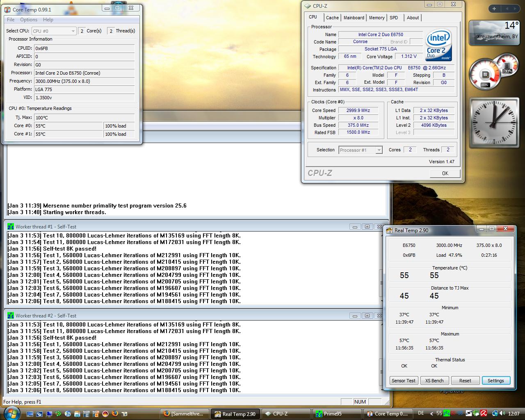Click Sensor Test in Real Temp
This screenshot has height=420, width=525.
pos(404,381)
